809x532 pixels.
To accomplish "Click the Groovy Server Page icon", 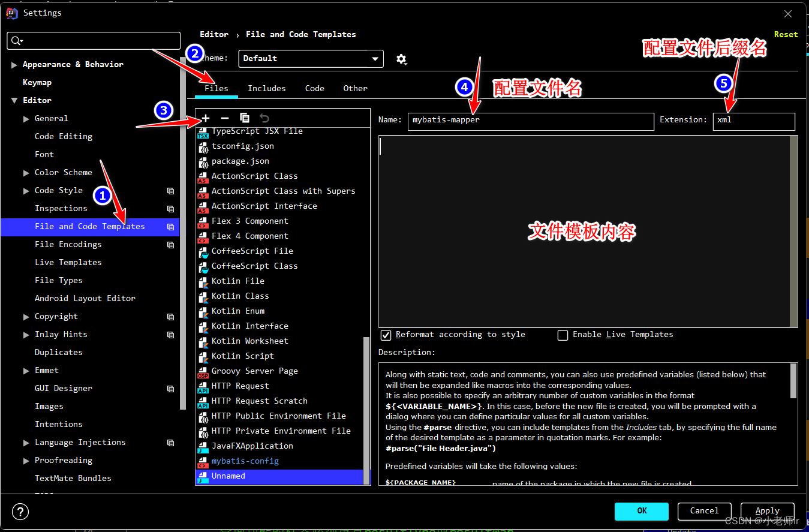I will click(x=203, y=371).
